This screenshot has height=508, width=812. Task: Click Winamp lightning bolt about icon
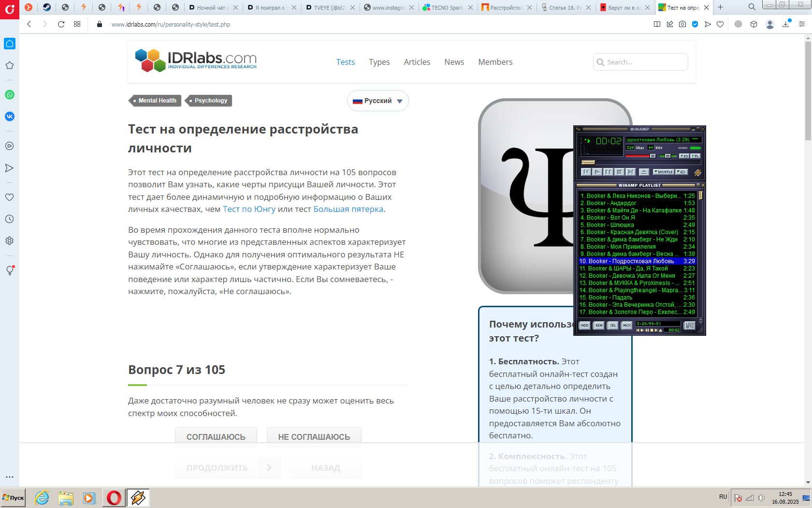click(697, 172)
